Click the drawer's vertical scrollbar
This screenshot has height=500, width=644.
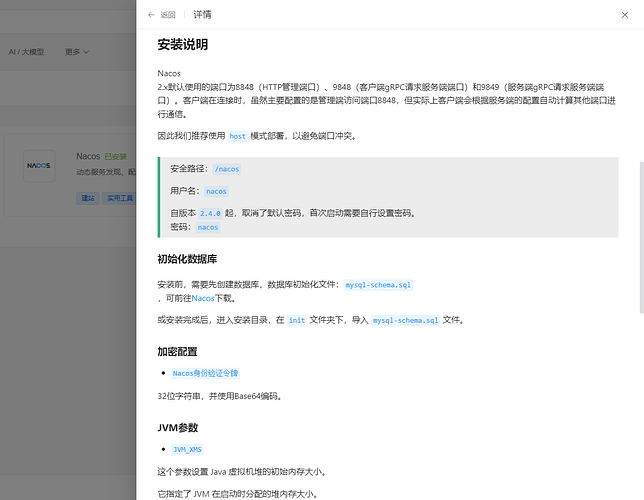642,237
